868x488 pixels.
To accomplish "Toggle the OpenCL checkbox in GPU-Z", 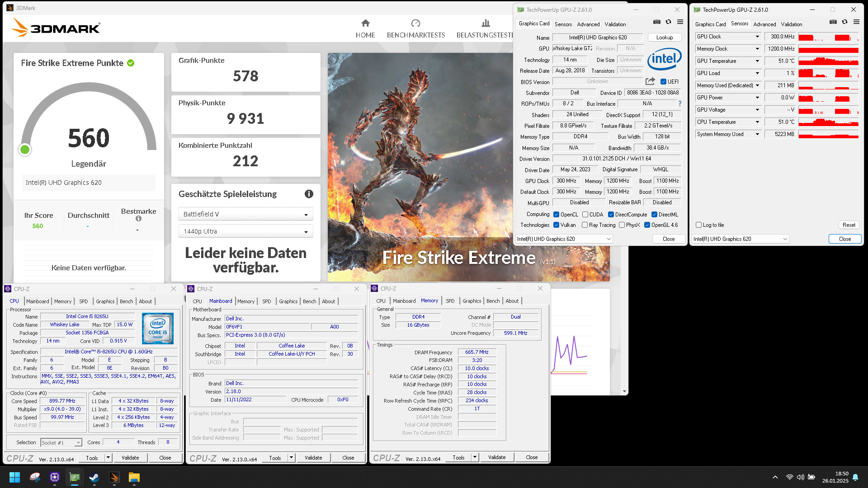I will pyautogui.click(x=557, y=215).
